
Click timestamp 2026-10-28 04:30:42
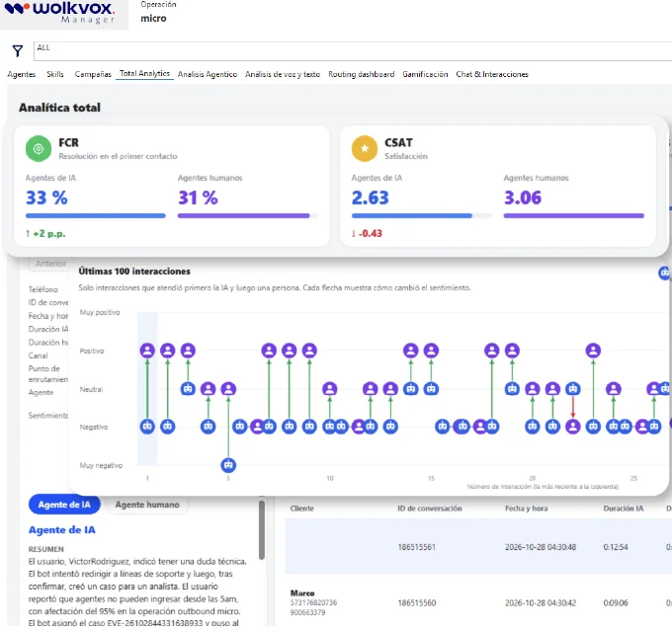[541, 603]
